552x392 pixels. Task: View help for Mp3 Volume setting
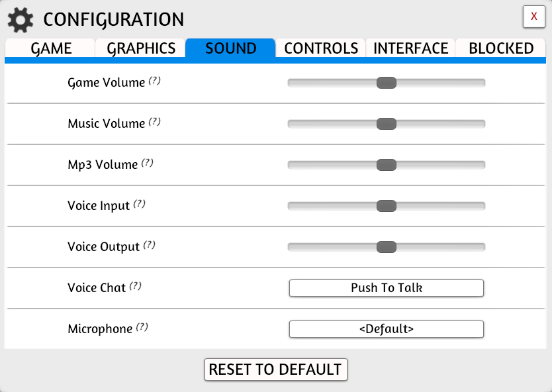click(x=148, y=162)
